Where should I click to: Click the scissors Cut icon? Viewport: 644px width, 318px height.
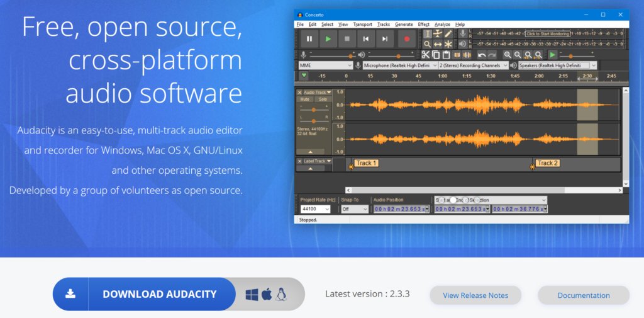(x=426, y=55)
